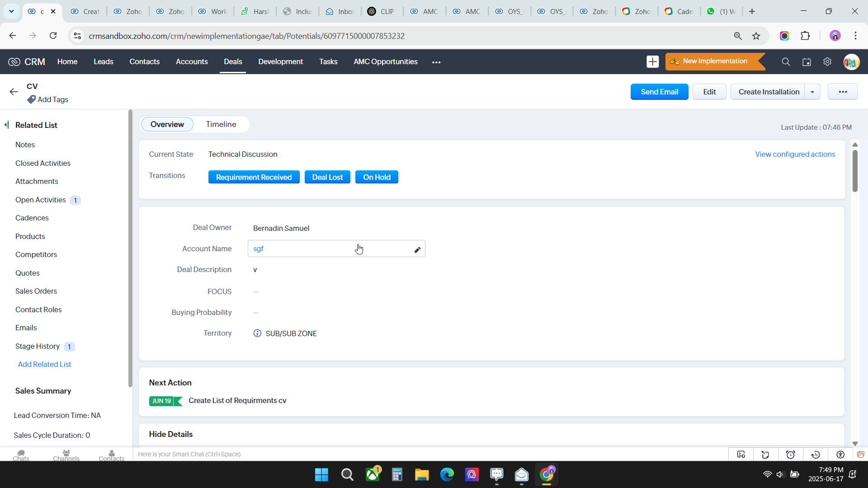Viewport: 868px width, 488px height.
Task: Click the plus quick-create icon
Action: (x=652, y=62)
